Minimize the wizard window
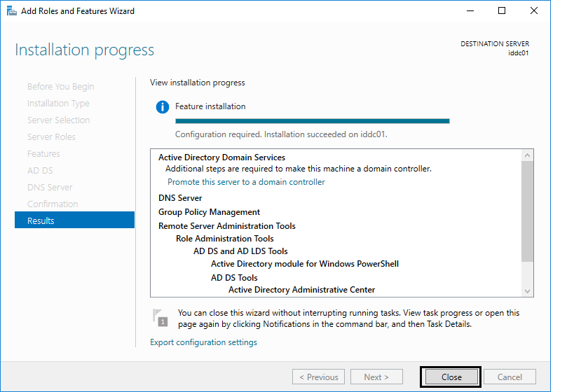Viewport: 574px width, 392px height. [470, 11]
